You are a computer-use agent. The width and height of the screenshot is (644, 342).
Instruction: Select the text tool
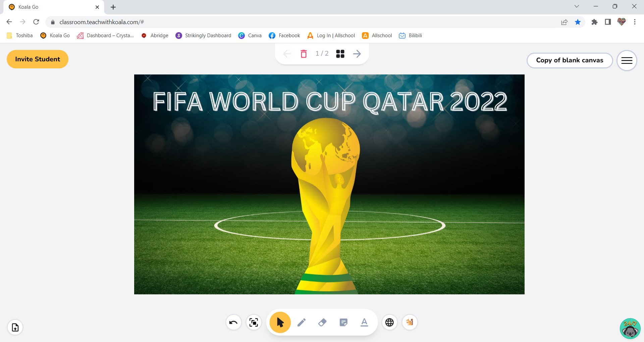(364, 323)
